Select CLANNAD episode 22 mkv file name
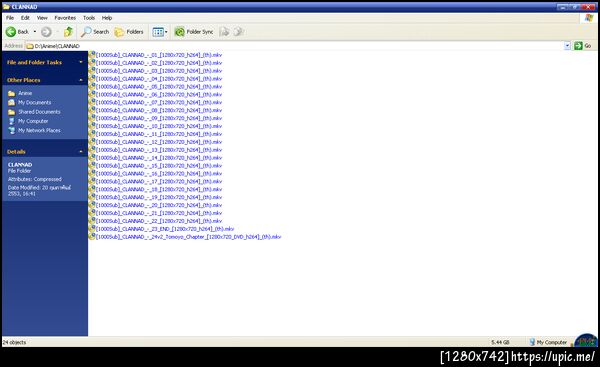The width and height of the screenshot is (600, 367). pos(159,221)
